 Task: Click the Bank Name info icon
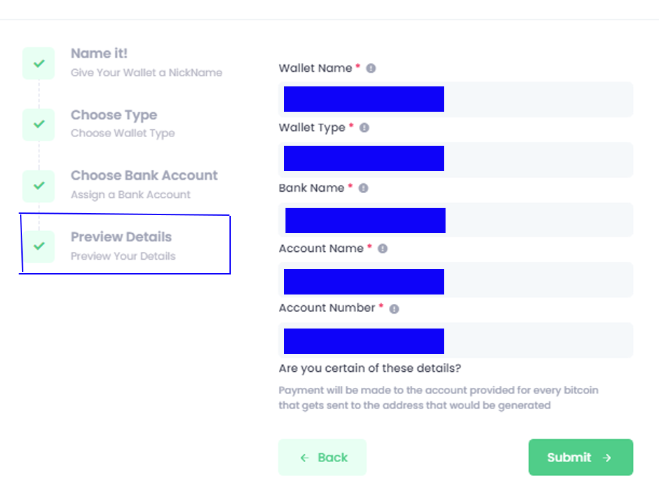(363, 188)
